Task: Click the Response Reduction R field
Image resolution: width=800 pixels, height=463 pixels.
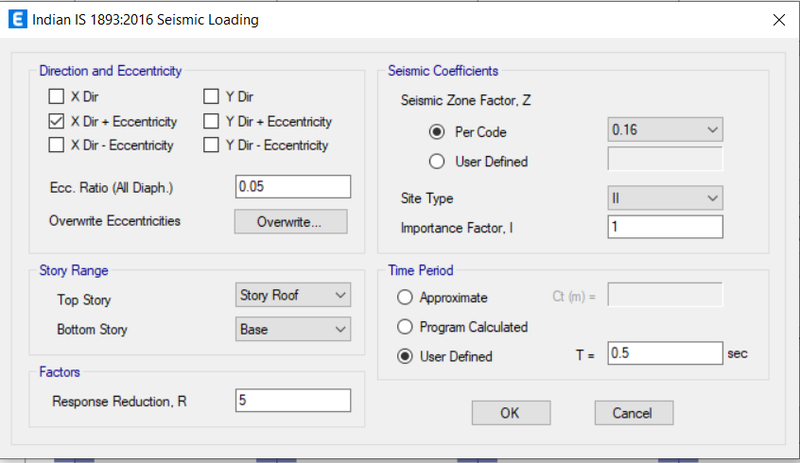Action: pyautogui.click(x=293, y=400)
